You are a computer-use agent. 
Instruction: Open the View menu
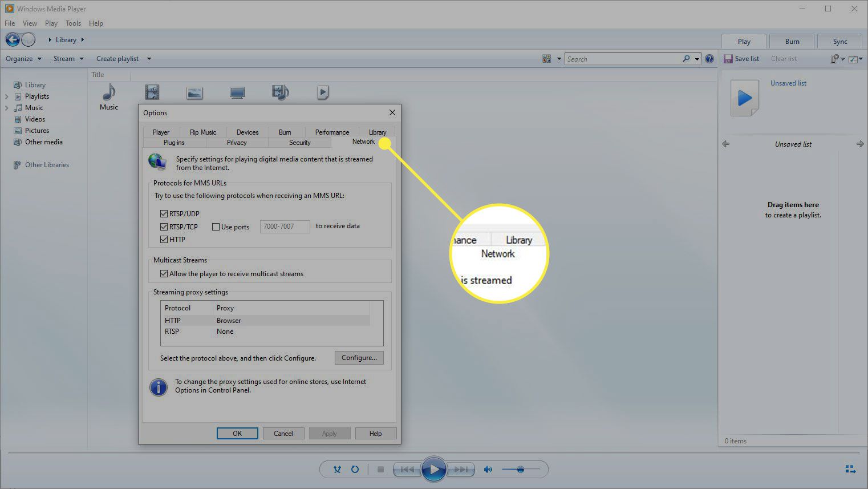pos(30,23)
